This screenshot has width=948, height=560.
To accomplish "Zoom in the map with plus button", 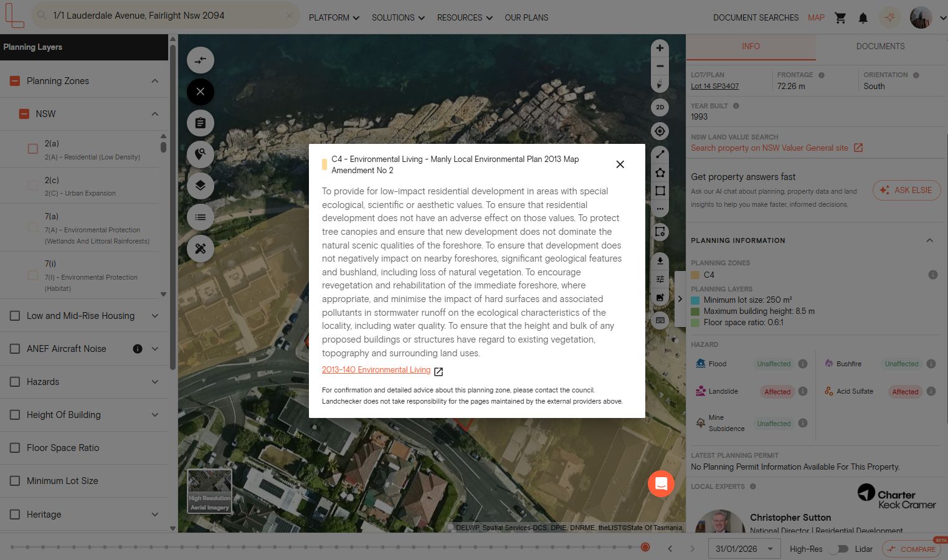I will pyautogui.click(x=660, y=48).
